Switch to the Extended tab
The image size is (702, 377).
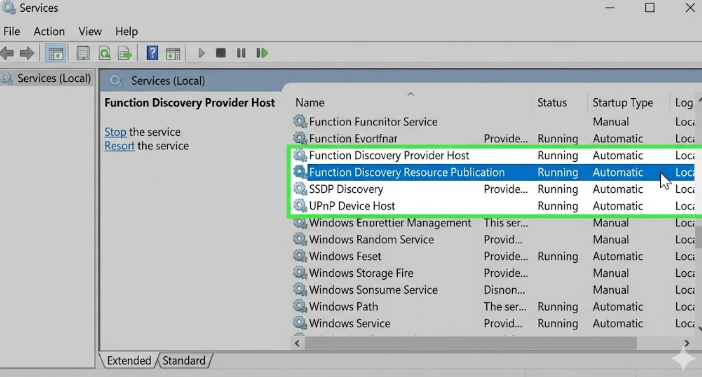pos(129,360)
